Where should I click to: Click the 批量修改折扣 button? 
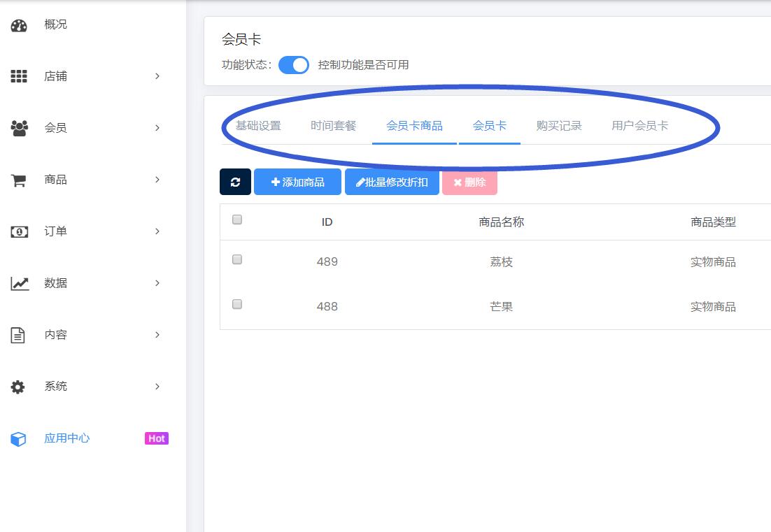[392, 182]
